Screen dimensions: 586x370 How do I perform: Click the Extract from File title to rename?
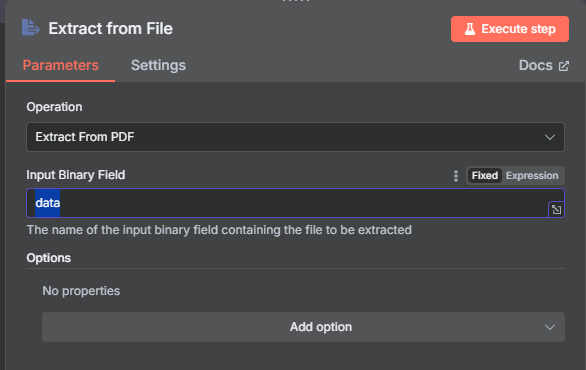point(111,28)
